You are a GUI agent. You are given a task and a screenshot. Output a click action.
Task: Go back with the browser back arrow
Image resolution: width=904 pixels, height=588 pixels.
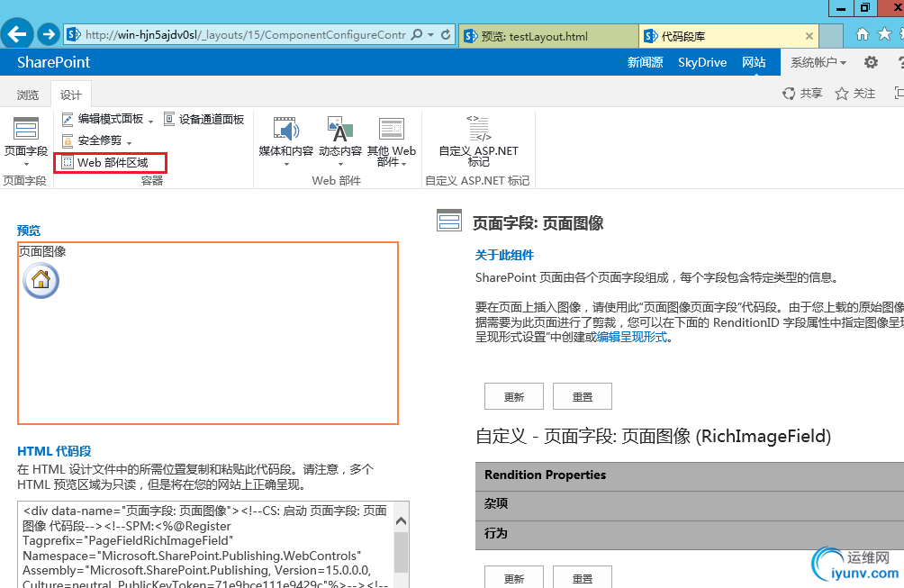click(17, 34)
